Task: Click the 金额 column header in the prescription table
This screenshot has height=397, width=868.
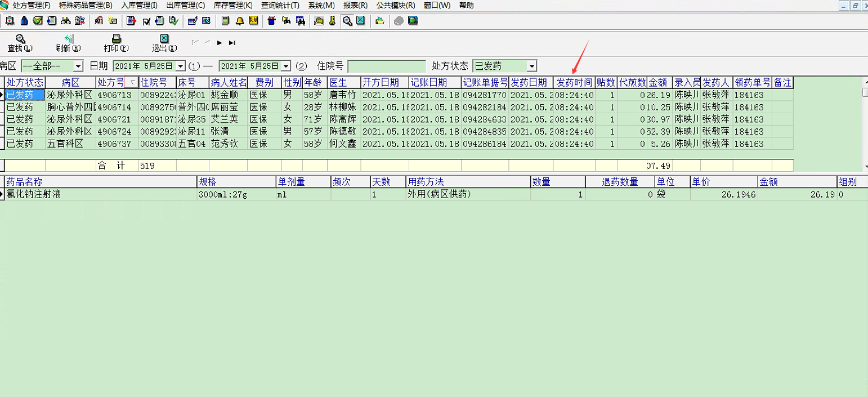Action: pyautogui.click(x=660, y=82)
